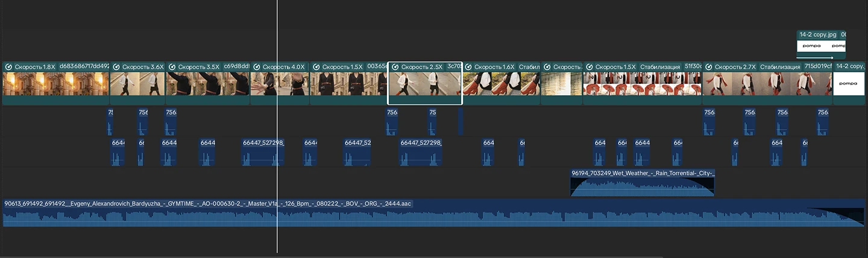This screenshot has height=258, width=868.
Task: Click the clip name d683686717dd492
Action: click(84, 67)
